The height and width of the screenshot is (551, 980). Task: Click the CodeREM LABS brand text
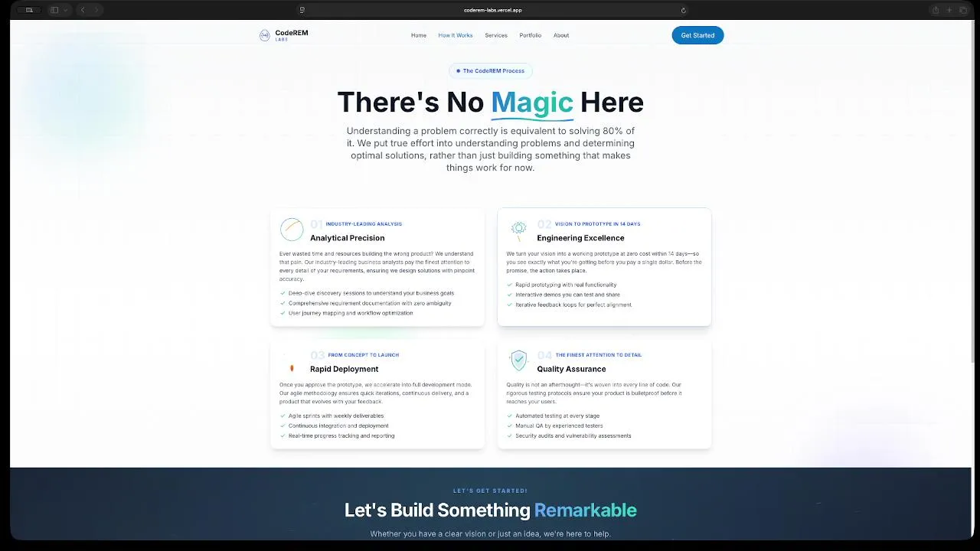point(292,35)
